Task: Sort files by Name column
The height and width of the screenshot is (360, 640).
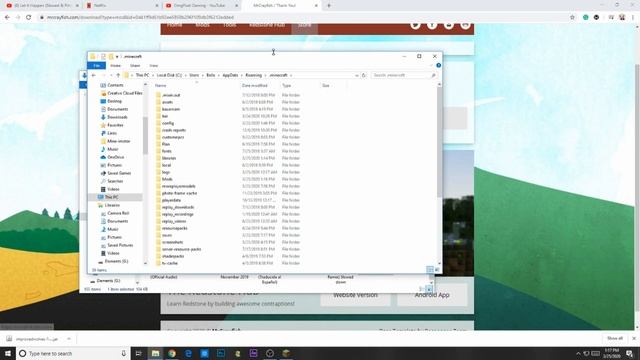Action: tap(160, 86)
